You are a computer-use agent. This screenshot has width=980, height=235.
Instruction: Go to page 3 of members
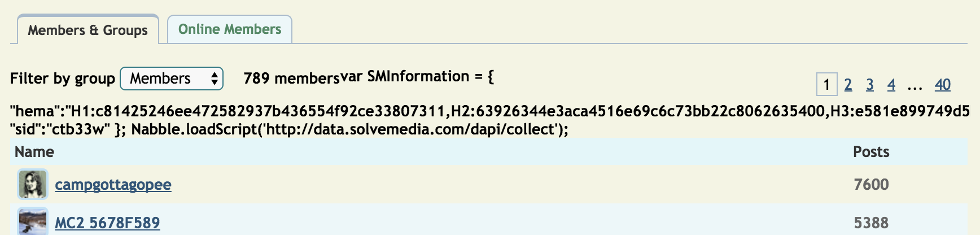click(x=870, y=85)
